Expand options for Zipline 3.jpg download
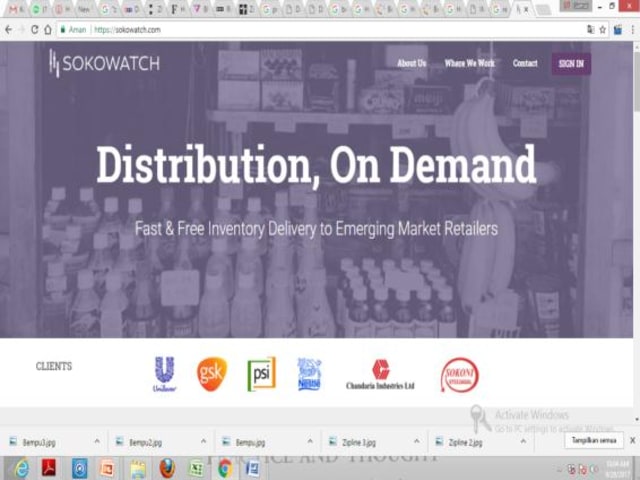 417,441
